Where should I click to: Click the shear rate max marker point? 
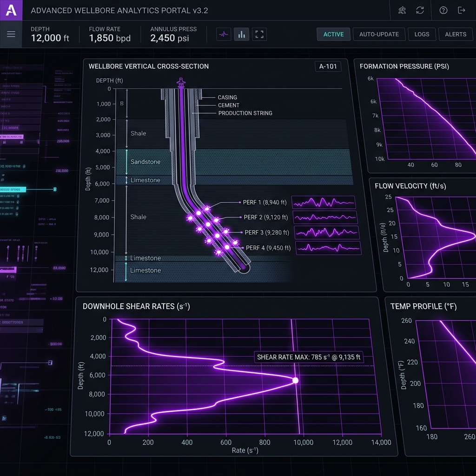[295, 380]
